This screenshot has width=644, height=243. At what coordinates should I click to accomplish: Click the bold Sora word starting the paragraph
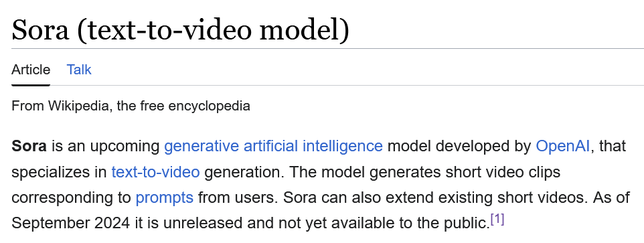[29, 146]
